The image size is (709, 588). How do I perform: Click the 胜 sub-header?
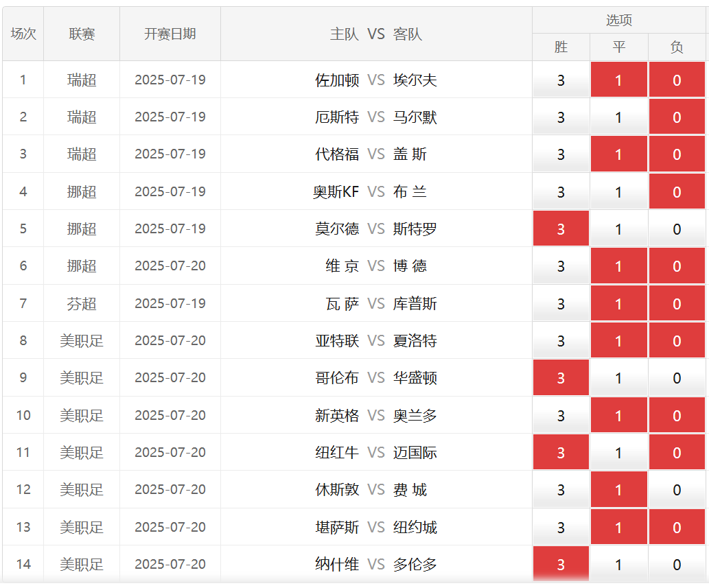click(x=561, y=47)
